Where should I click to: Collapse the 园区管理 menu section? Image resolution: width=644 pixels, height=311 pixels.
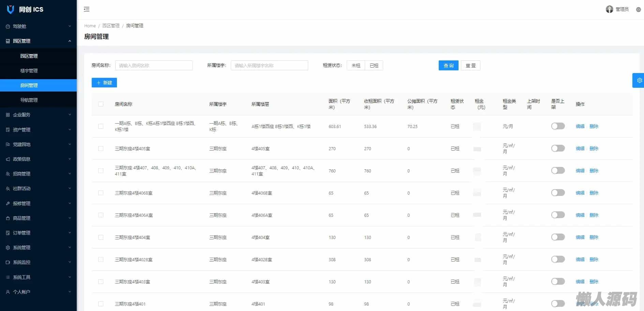click(38, 41)
